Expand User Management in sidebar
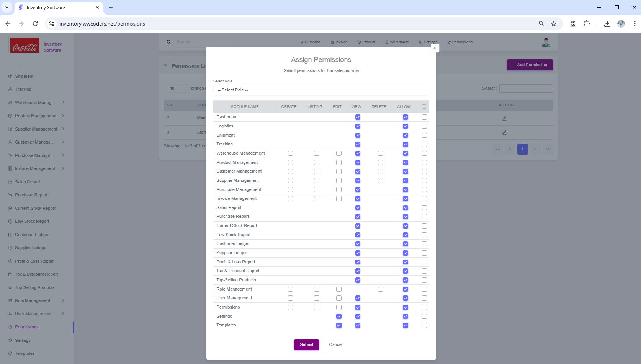 pos(63,314)
